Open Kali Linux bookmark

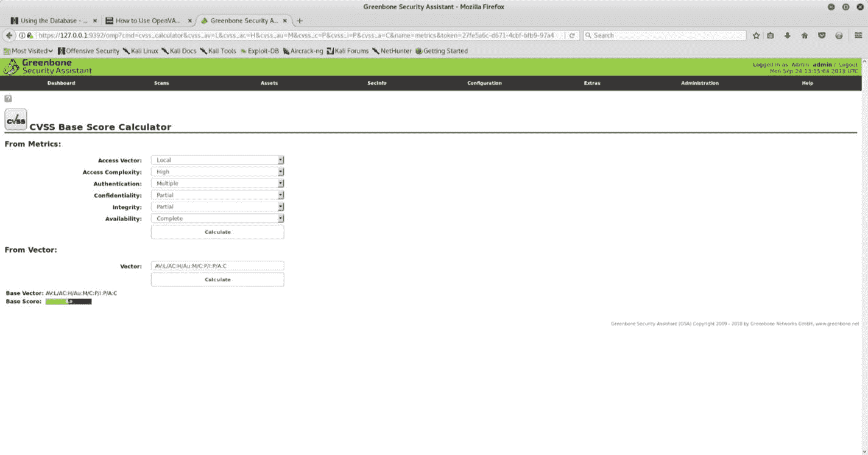(x=141, y=51)
